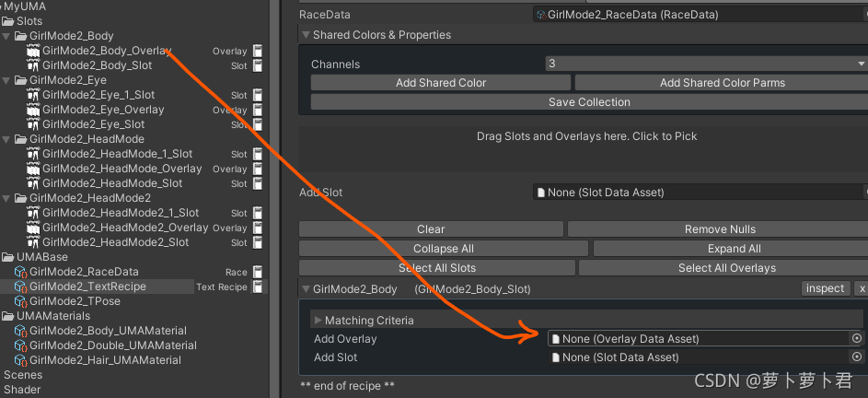Collapse Shared Colors & Properties section
This screenshot has width=868, height=398.
[306, 35]
